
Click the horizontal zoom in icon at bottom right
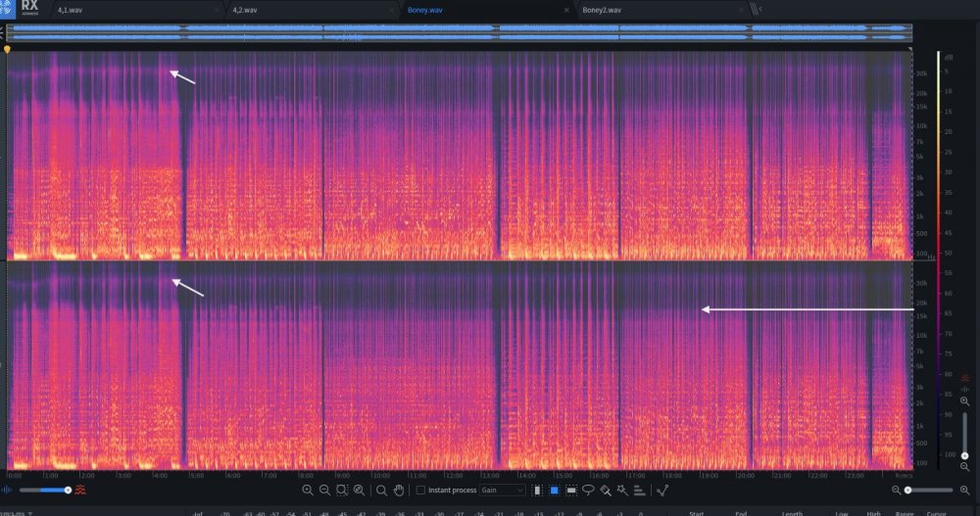point(965,491)
